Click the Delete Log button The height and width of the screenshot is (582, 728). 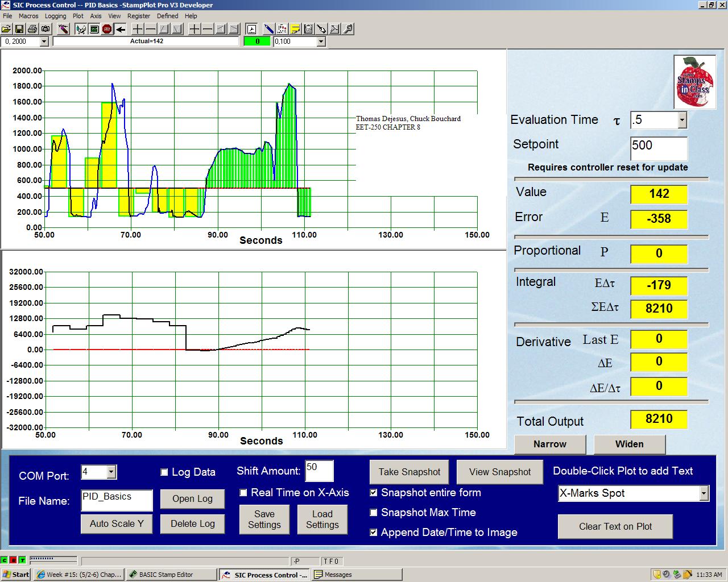193,523
